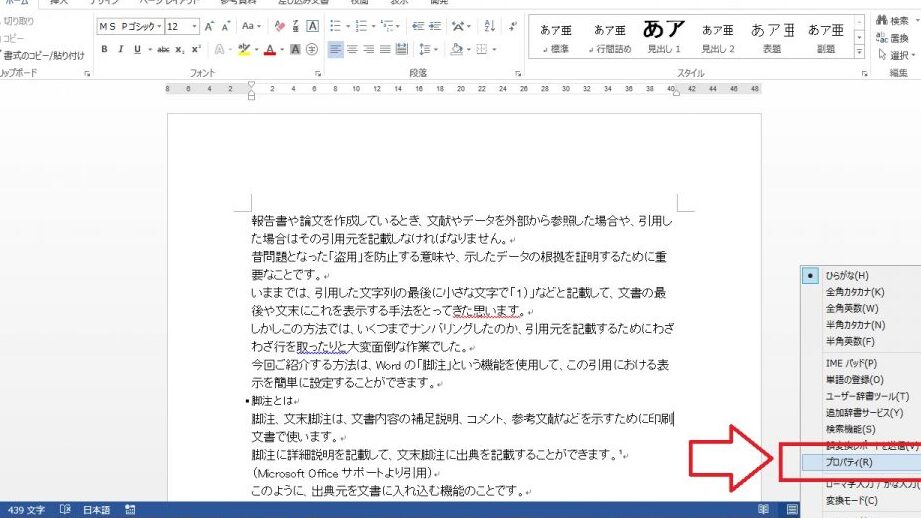Center the paragraph text

pos(352,49)
